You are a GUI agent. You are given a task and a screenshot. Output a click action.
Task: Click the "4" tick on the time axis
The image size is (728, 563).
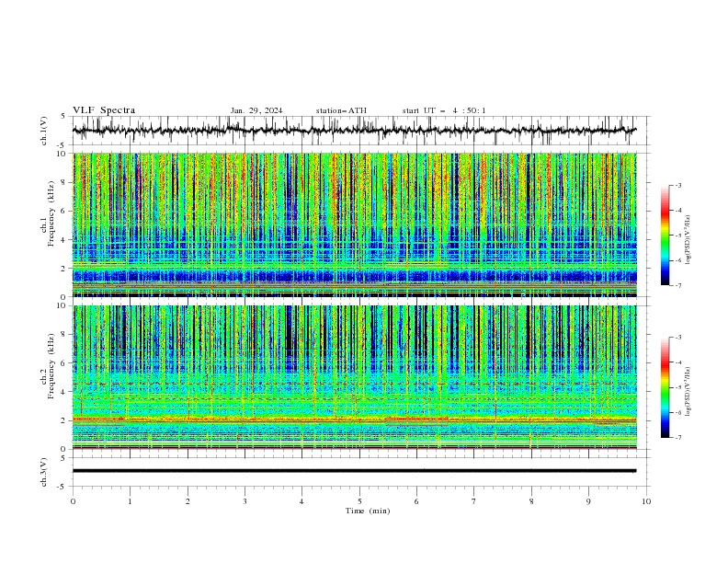pos(301,501)
